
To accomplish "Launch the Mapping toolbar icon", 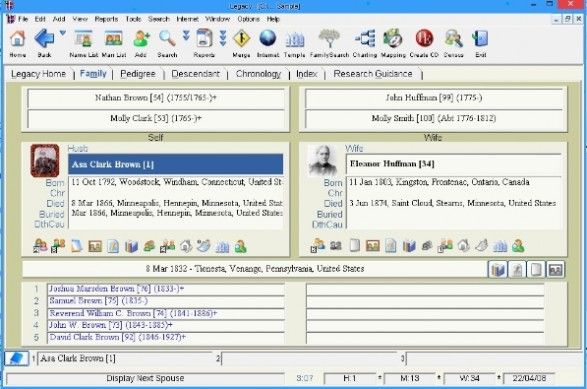I will coord(393,38).
